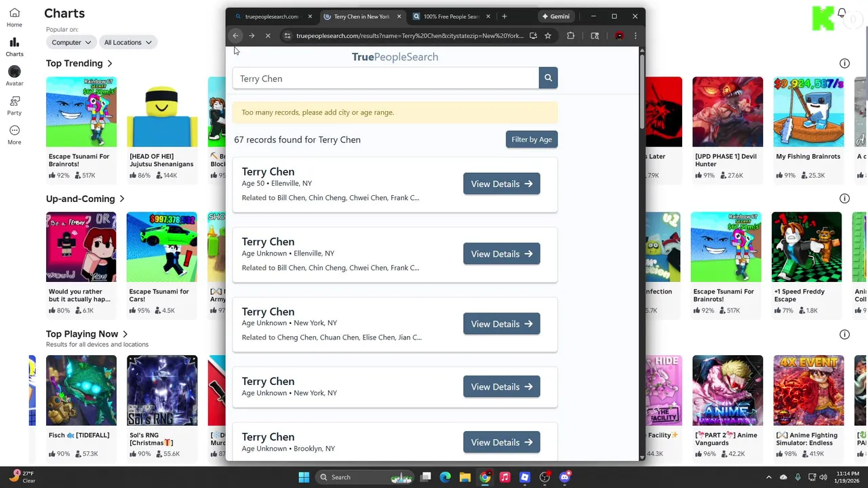Click the Filter by Age button
The image size is (868, 488).
[532, 140]
